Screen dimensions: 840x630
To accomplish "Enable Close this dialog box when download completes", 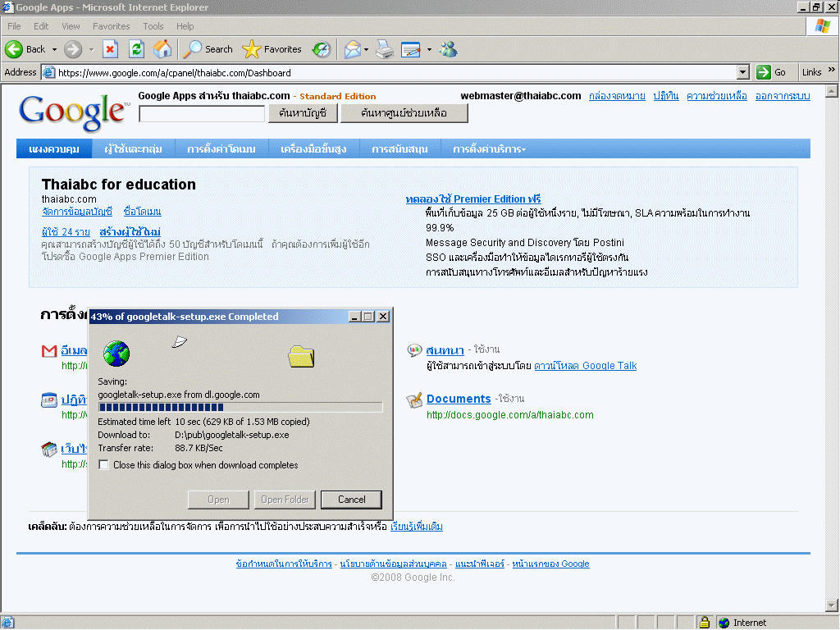I will tap(104, 465).
